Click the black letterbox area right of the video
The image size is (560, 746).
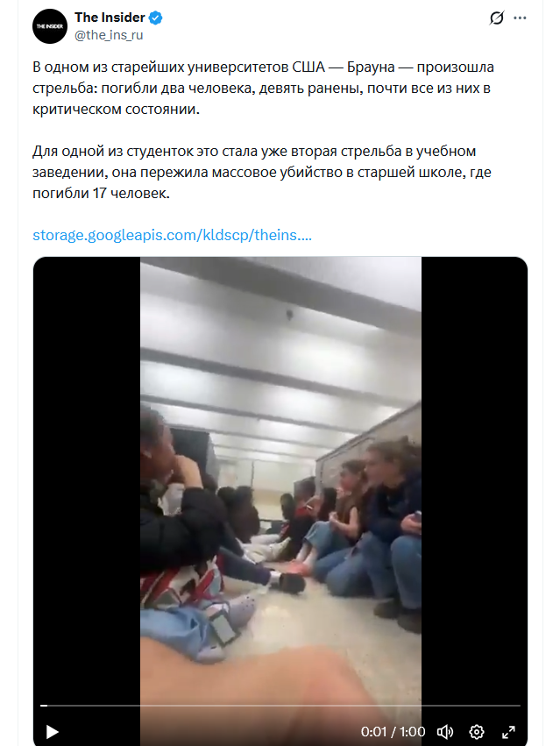click(474, 476)
